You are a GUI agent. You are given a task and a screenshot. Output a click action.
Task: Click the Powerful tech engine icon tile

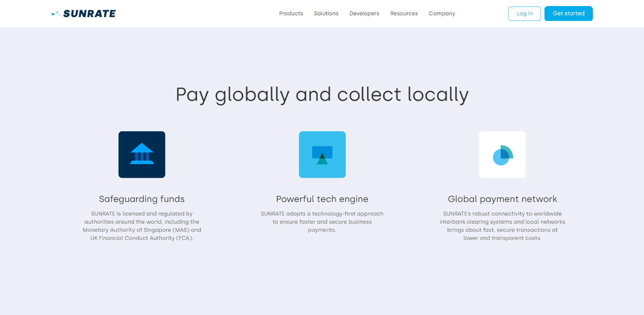(x=322, y=154)
